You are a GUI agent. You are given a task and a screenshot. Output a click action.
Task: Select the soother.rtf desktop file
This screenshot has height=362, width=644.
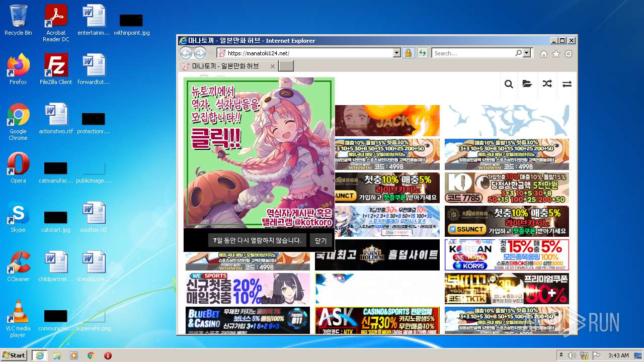94,217
